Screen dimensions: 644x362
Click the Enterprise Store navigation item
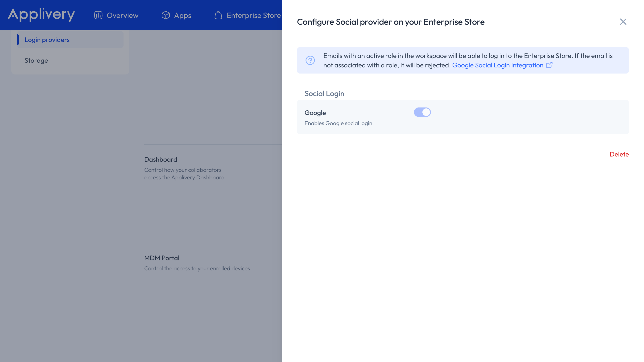coord(253,15)
